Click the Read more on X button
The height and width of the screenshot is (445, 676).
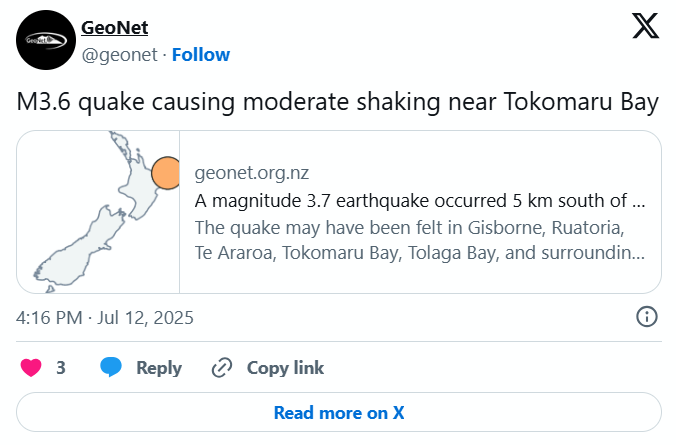(x=339, y=412)
